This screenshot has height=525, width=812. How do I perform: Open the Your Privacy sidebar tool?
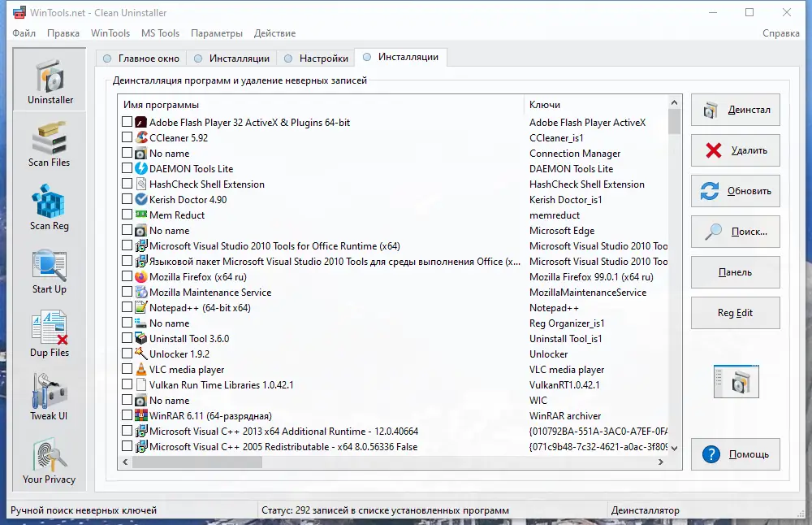click(x=50, y=461)
